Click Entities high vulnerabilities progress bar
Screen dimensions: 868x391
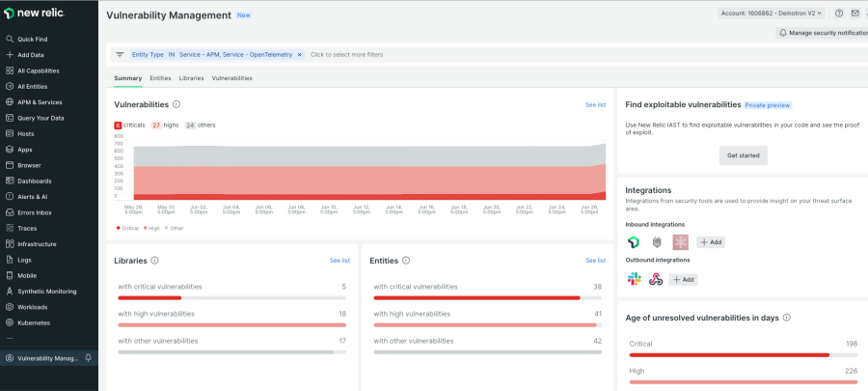pyautogui.click(x=488, y=325)
